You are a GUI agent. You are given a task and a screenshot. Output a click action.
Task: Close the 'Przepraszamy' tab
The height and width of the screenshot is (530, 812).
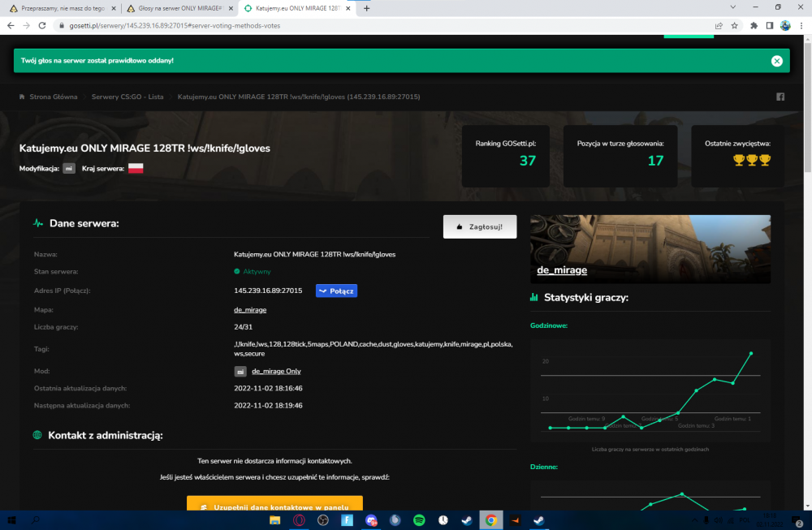click(x=114, y=8)
